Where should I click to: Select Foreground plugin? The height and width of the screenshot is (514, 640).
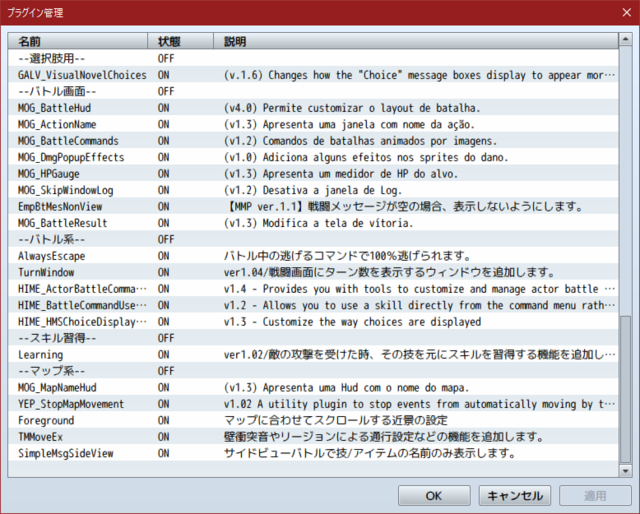point(313,421)
